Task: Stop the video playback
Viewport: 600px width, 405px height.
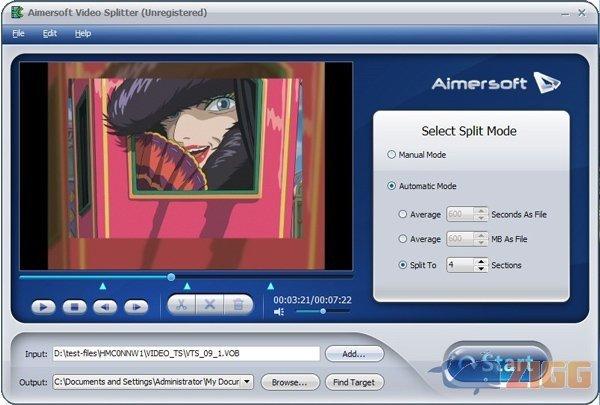Action: coord(74,307)
